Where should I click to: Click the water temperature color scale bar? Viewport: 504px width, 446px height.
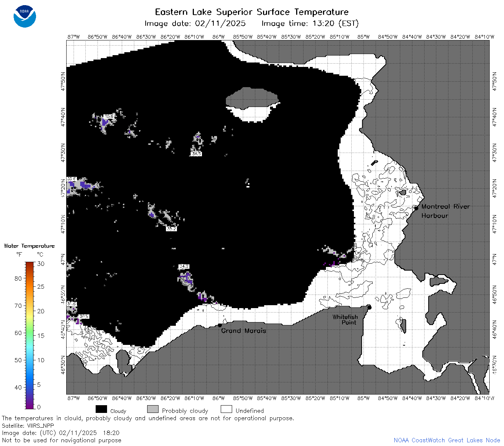pyautogui.click(x=30, y=335)
